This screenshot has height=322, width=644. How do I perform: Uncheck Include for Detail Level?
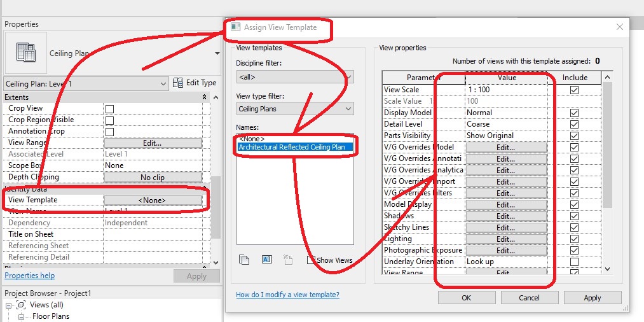tap(574, 124)
